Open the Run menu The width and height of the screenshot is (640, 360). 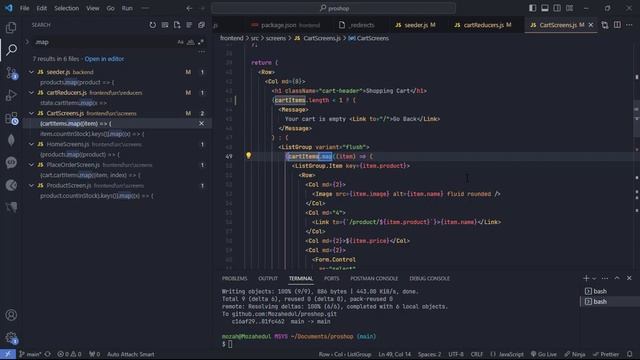127,8
